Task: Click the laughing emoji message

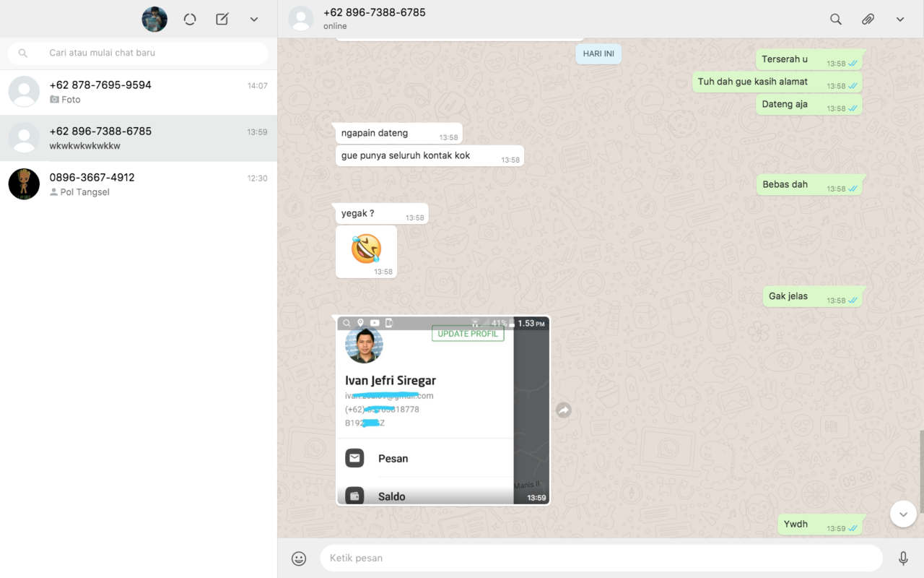Action: click(366, 251)
